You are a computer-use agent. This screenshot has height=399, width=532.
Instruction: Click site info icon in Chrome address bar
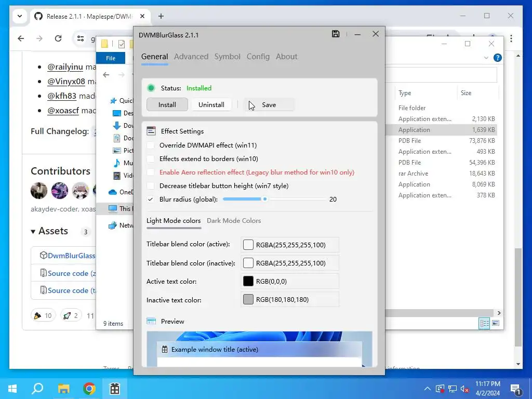(x=81, y=38)
